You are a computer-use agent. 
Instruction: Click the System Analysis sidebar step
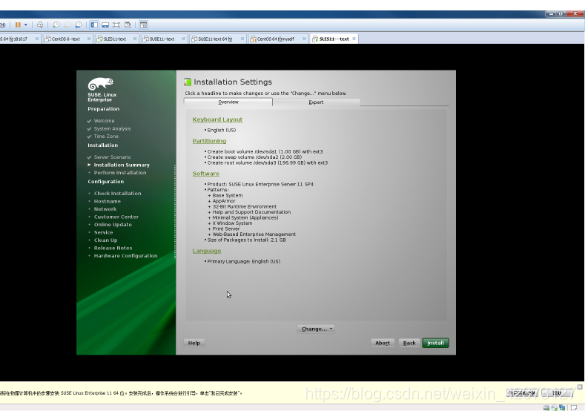(112, 129)
